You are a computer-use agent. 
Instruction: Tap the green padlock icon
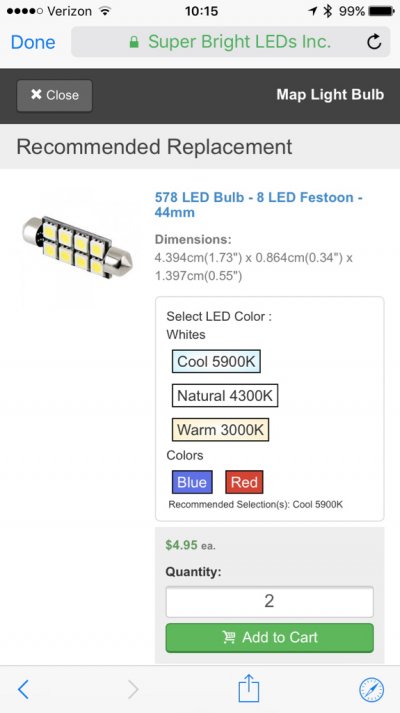click(134, 42)
